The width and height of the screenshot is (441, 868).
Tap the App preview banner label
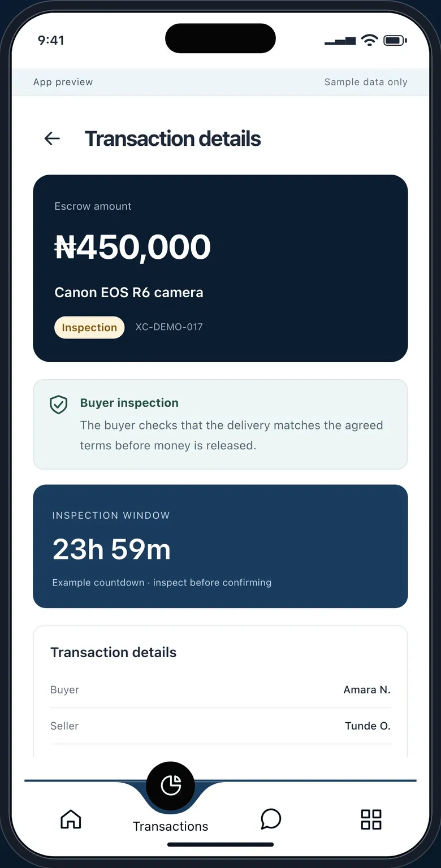pyautogui.click(x=63, y=82)
